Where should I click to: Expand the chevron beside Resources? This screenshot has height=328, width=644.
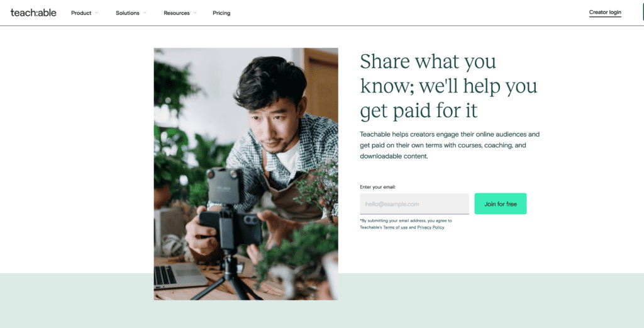pyautogui.click(x=195, y=13)
